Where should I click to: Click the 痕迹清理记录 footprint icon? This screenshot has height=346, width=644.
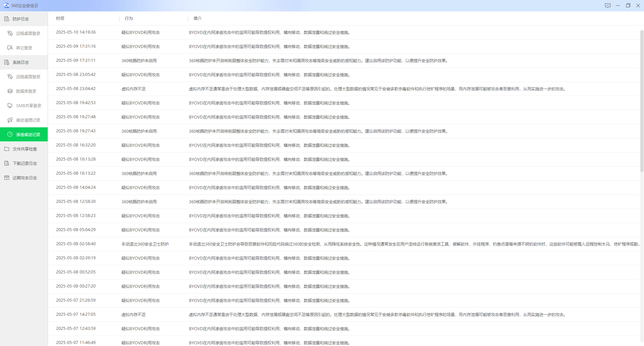[10, 120]
